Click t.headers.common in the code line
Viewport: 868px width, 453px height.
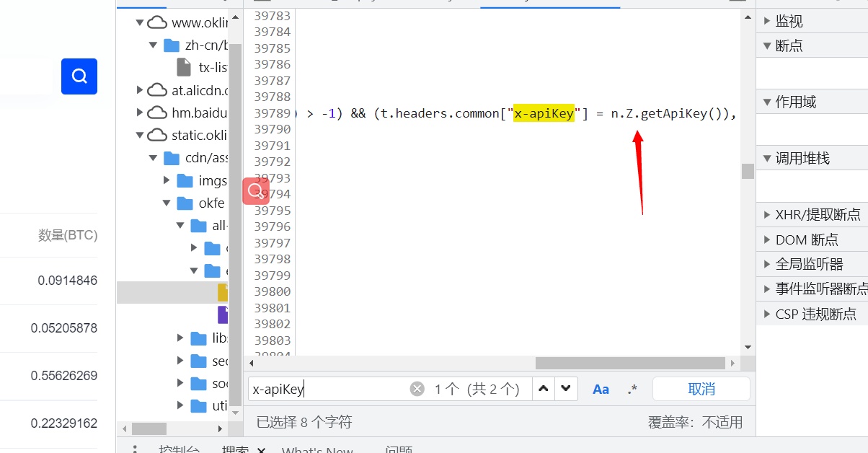438,113
